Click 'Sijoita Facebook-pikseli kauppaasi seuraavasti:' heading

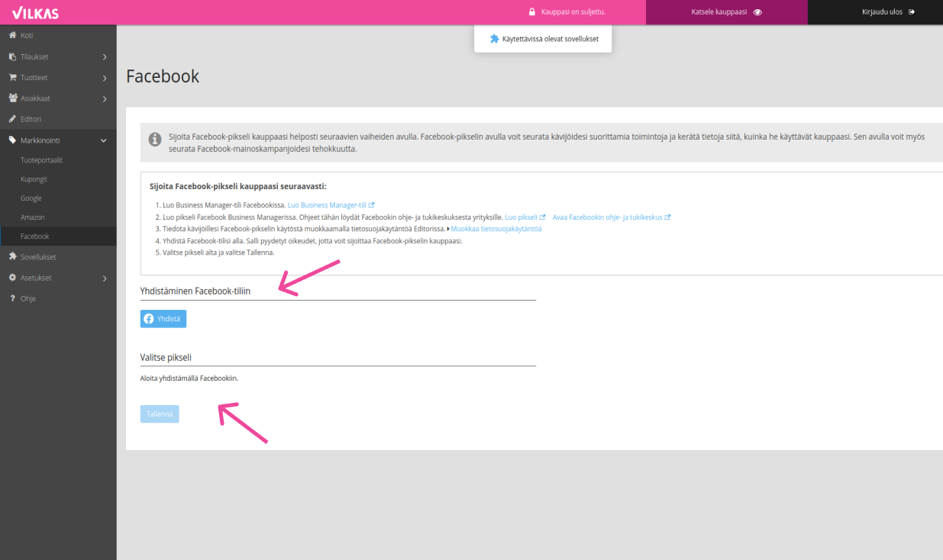(237, 186)
